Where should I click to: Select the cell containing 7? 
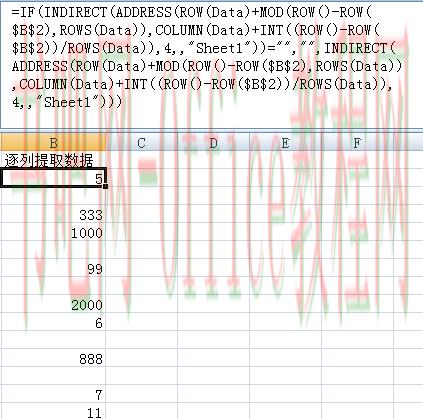click(x=53, y=395)
